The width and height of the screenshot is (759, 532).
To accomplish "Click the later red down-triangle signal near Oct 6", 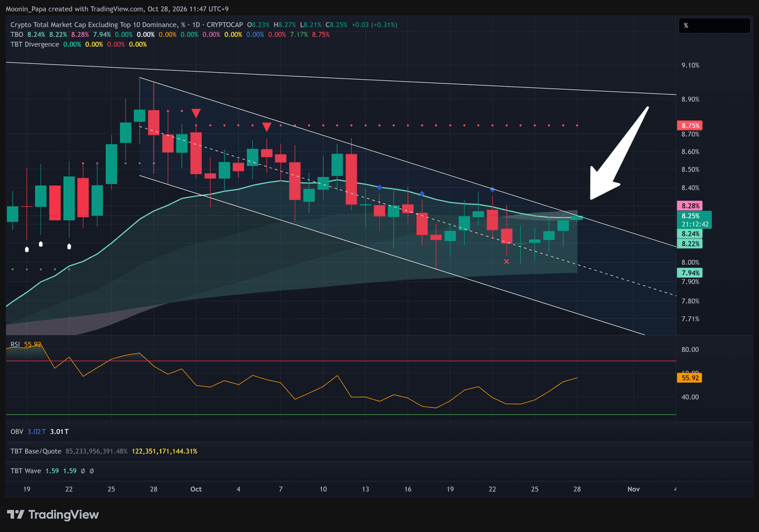I will coord(267,127).
